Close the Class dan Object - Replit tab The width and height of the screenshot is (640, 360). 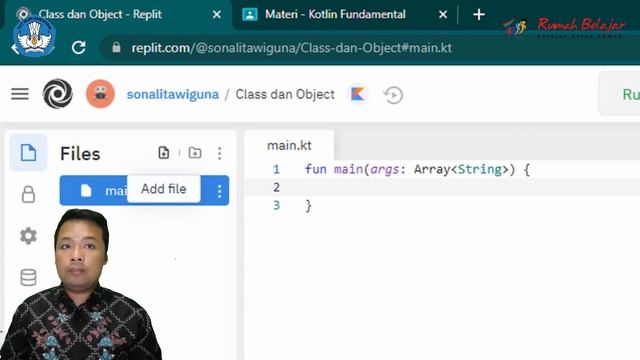click(217, 15)
